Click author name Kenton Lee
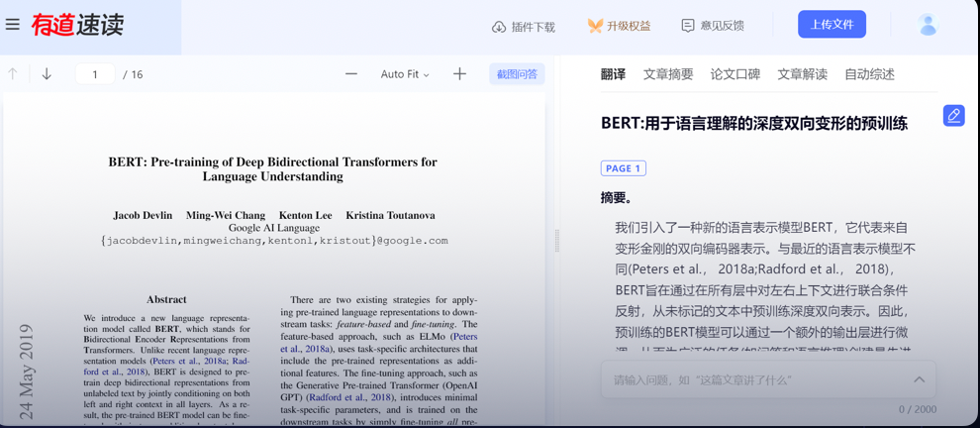 click(306, 215)
